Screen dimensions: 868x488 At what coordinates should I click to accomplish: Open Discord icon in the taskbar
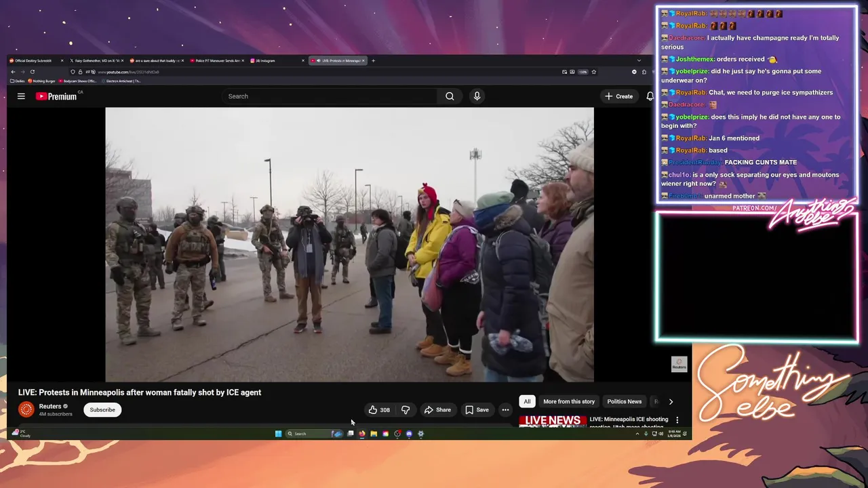[x=409, y=434]
